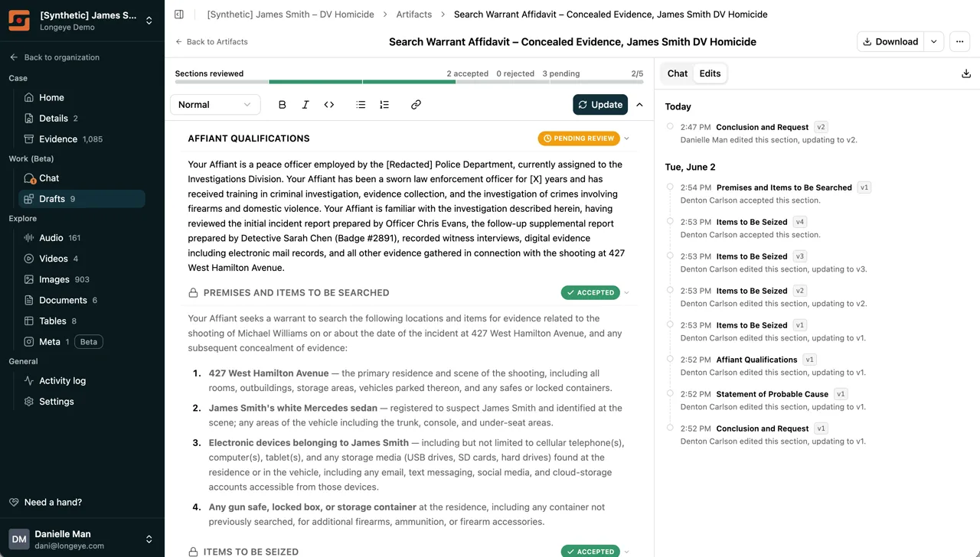Expand Premises section Accepted status chevron
Image resolution: width=980 pixels, height=557 pixels.
point(626,292)
